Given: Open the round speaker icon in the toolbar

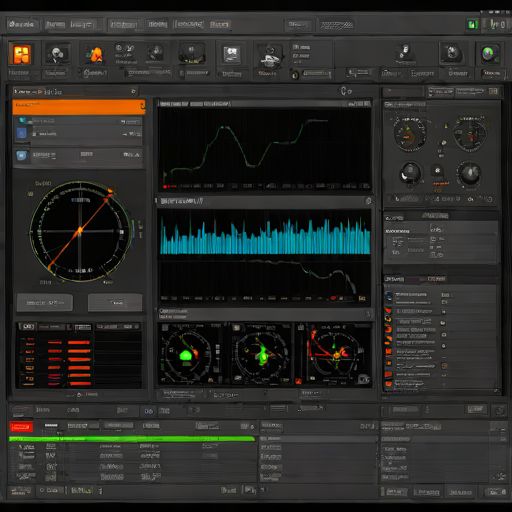Looking at the screenshot, I should tap(452, 53).
